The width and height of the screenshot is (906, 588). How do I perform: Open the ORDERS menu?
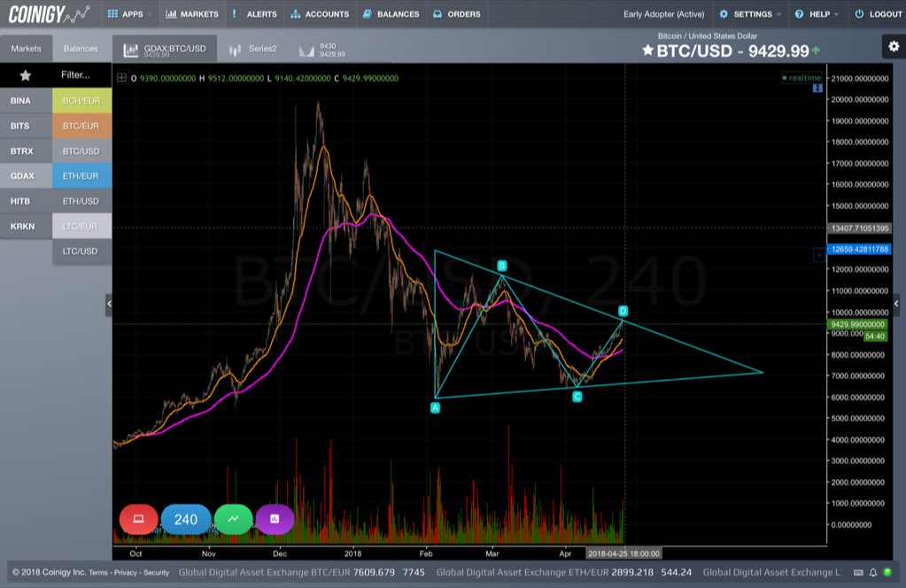456,14
